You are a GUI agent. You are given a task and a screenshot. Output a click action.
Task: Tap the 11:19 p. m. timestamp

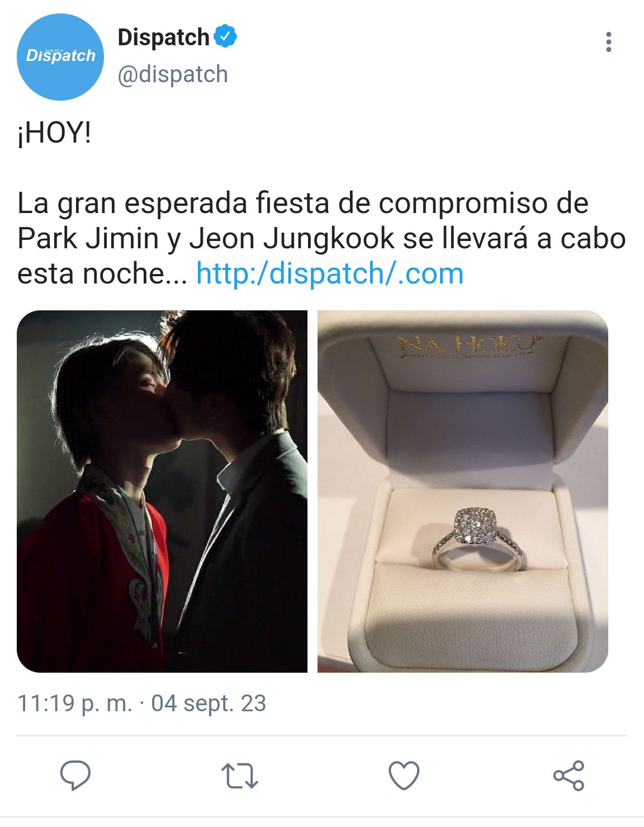pyautogui.click(x=75, y=703)
